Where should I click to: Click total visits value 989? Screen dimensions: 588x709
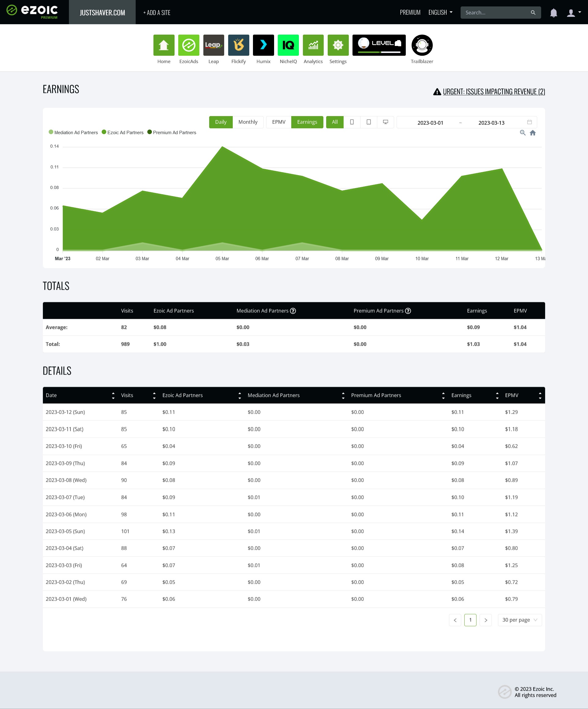pyautogui.click(x=125, y=344)
